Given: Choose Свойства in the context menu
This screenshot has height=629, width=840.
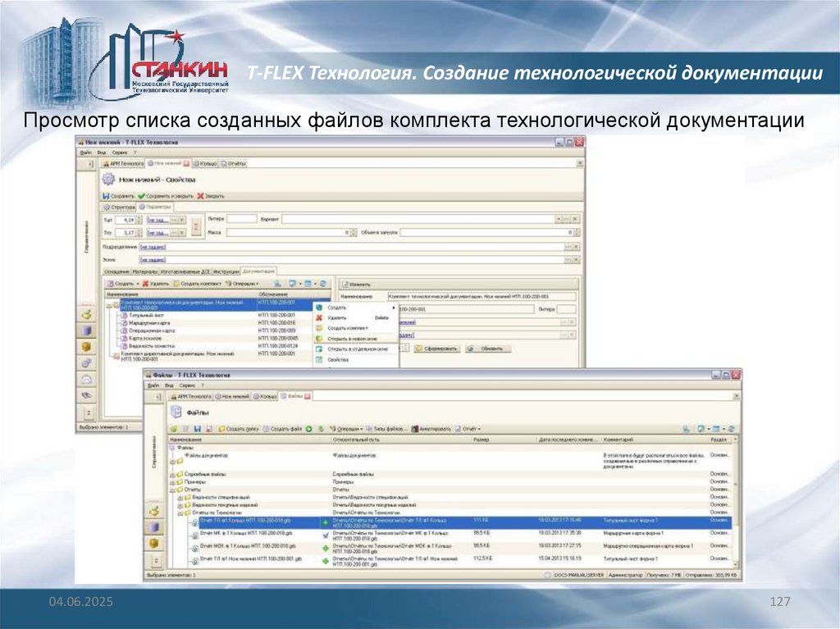Looking at the screenshot, I should [x=356, y=359].
